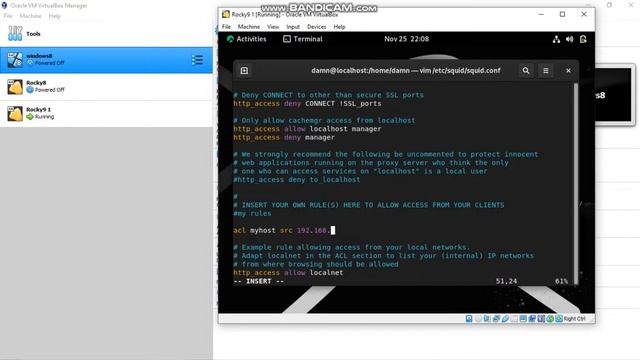Click the network adapter icon in VM status bar

(x=496, y=318)
